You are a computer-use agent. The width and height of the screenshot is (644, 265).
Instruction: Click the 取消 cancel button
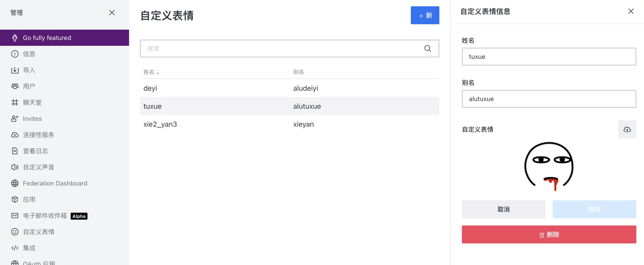[x=503, y=209]
